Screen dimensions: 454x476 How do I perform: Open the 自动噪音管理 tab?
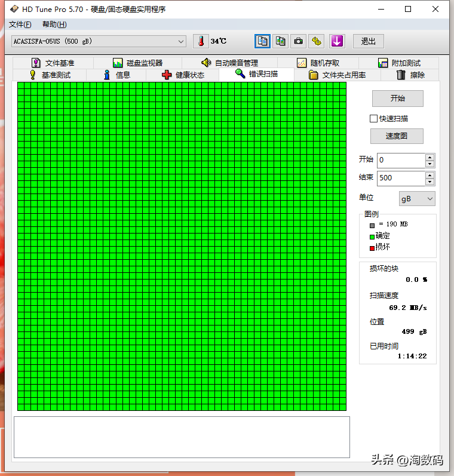pyautogui.click(x=229, y=63)
